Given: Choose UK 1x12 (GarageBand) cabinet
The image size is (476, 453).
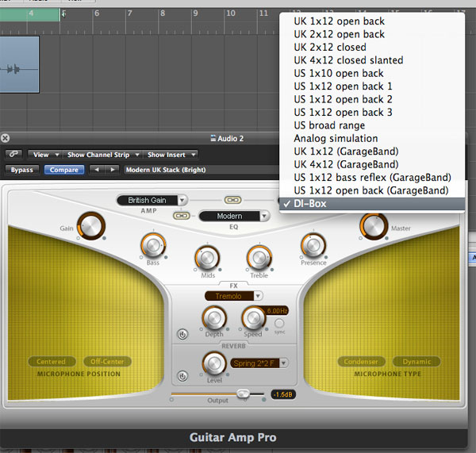Looking at the screenshot, I should click(x=372, y=152).
